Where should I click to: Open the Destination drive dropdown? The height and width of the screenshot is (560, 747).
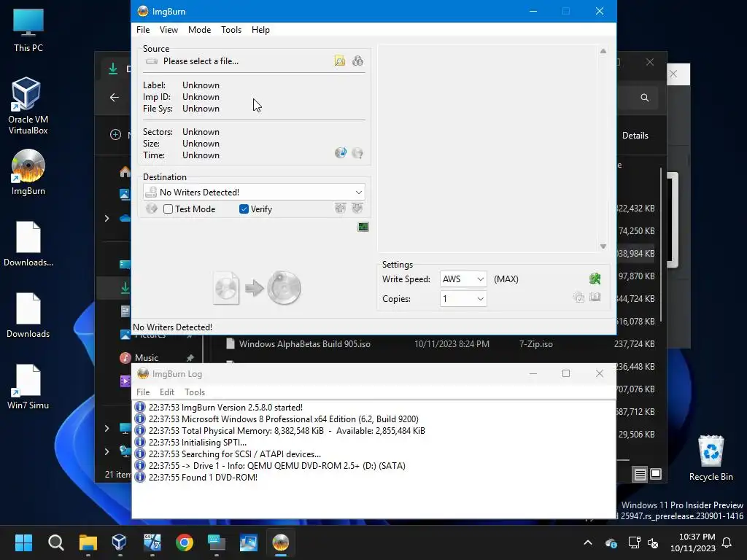(x=358, y=192)
